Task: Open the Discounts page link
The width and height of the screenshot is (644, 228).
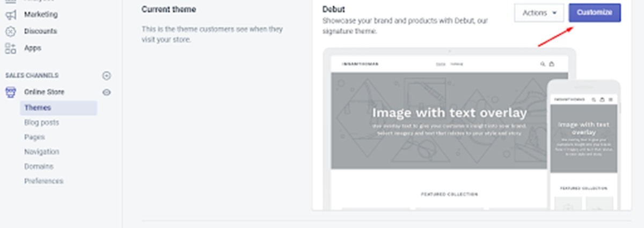Action: [40, 31]
